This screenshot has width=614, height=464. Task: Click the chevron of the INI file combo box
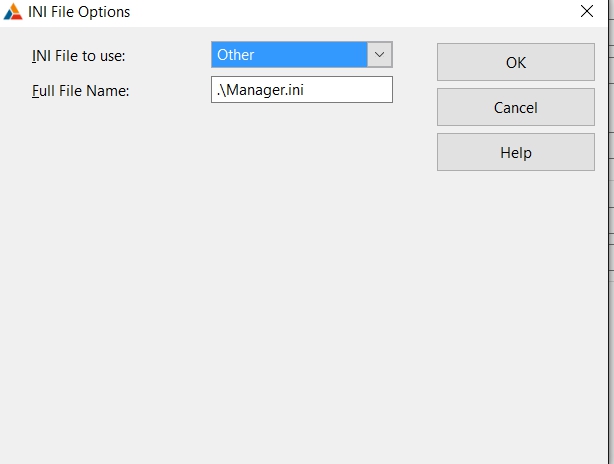[x=379, y=55]
